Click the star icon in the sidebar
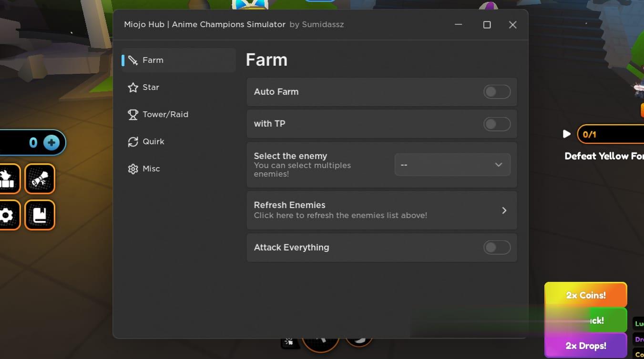 pos(133,88)
